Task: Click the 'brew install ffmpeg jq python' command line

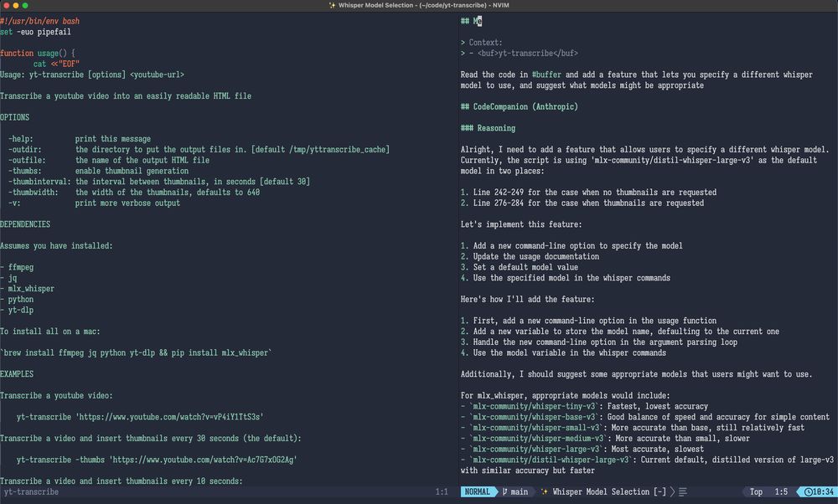Action: click(136, 353)
